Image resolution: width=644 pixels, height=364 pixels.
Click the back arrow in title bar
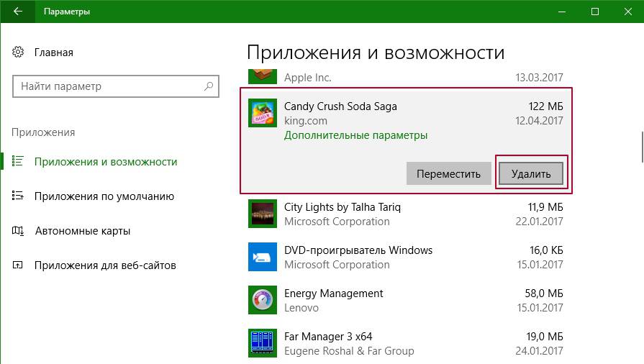(17, 12)
